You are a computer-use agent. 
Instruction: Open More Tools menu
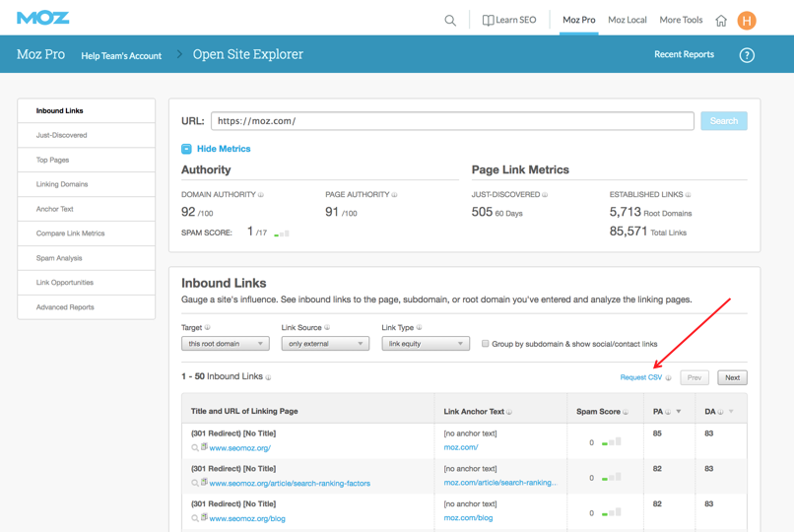pyautogui.click(x=681, y=21)
